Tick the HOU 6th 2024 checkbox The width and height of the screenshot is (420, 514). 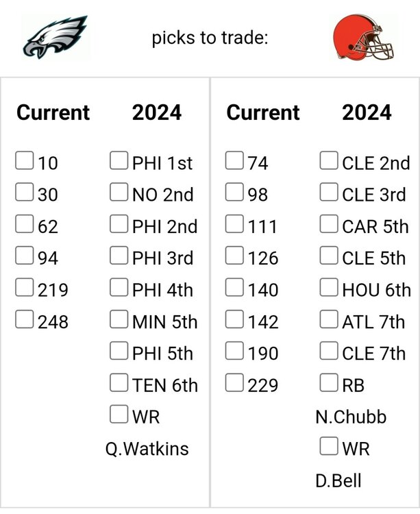pyautogui.click(x=330, y=289)
